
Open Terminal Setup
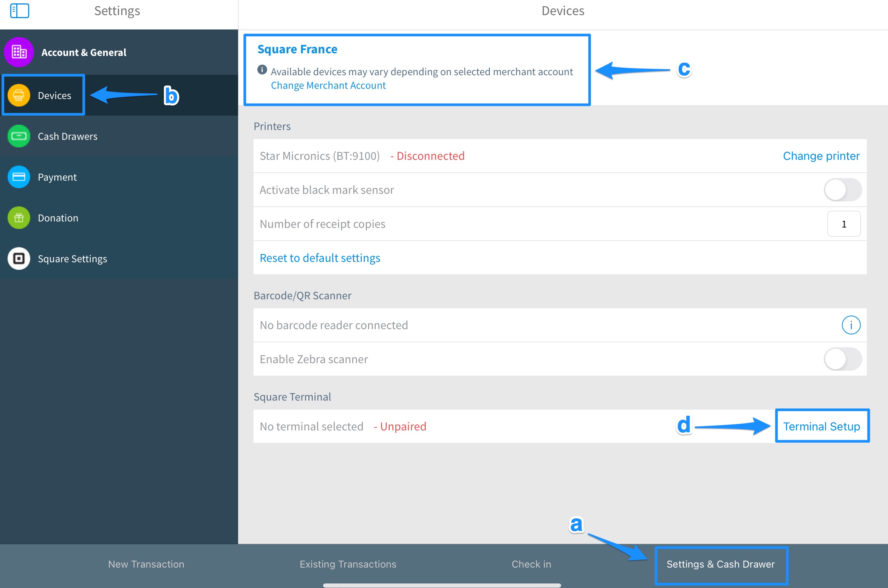pos(821,426)
